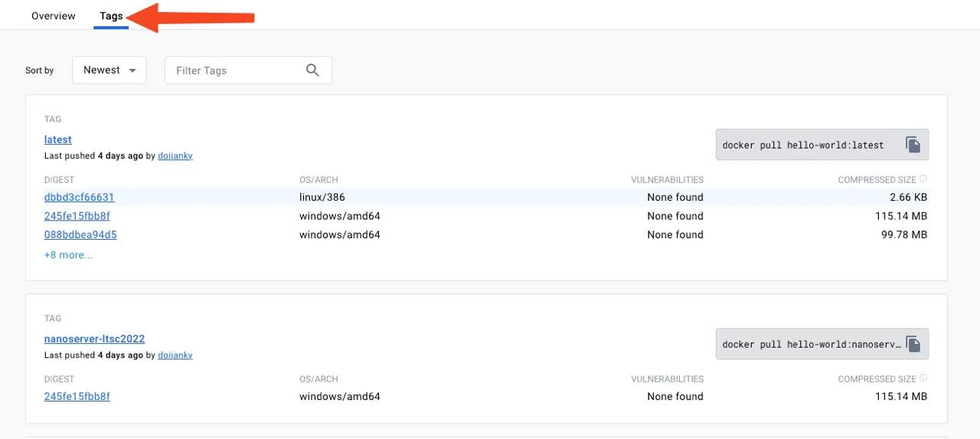The image size is (980, 439).
Task: Select the Tags tab
Action: click(x=111, y=16)
